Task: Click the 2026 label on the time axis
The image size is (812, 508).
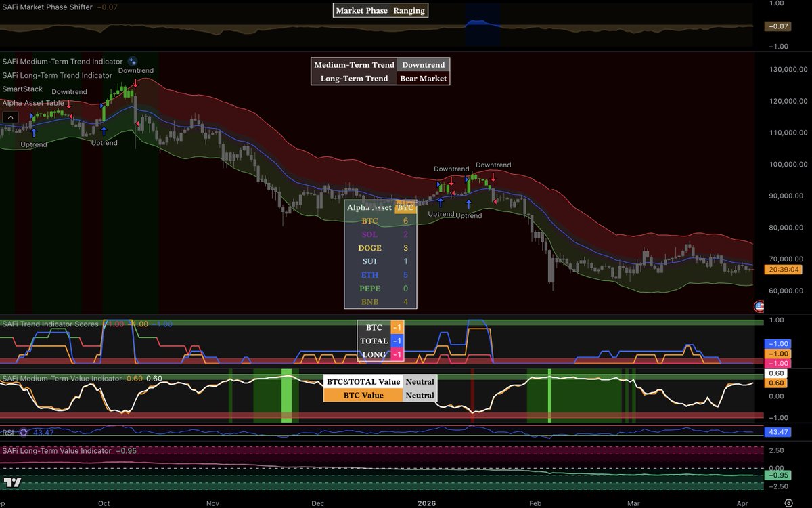Action: pyautogui.click(x=426, y=503)
